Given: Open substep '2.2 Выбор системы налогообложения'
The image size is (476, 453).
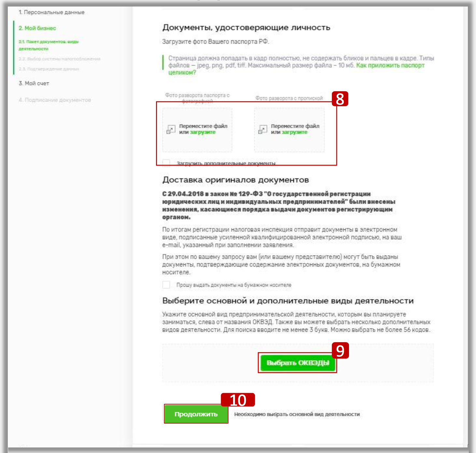Looking at the screenshot, I should pyautogui.click(x=59, y=59).
